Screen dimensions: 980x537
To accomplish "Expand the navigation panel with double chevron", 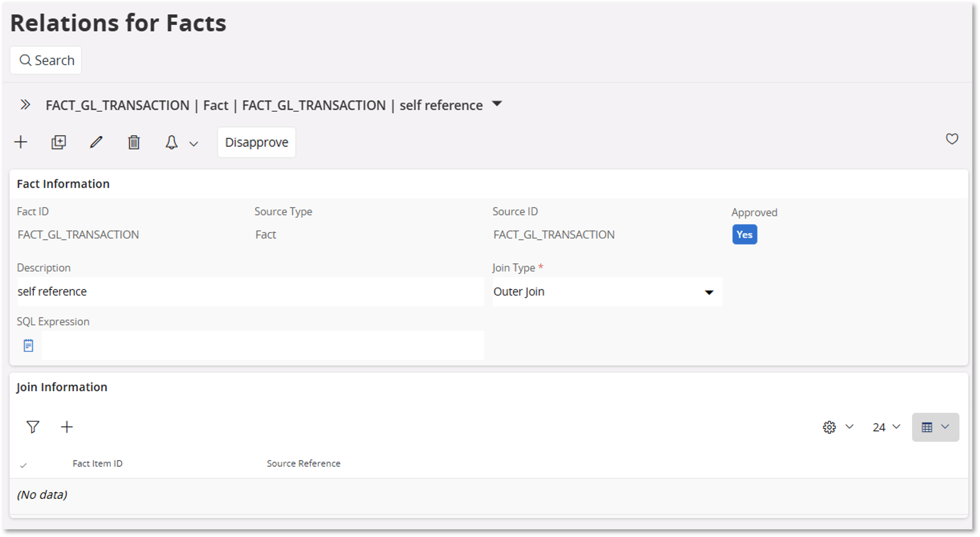I will [25, 105].
